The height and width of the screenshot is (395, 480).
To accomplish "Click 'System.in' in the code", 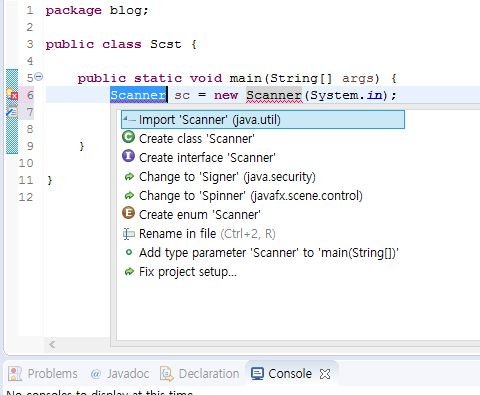I will point(346,95).
